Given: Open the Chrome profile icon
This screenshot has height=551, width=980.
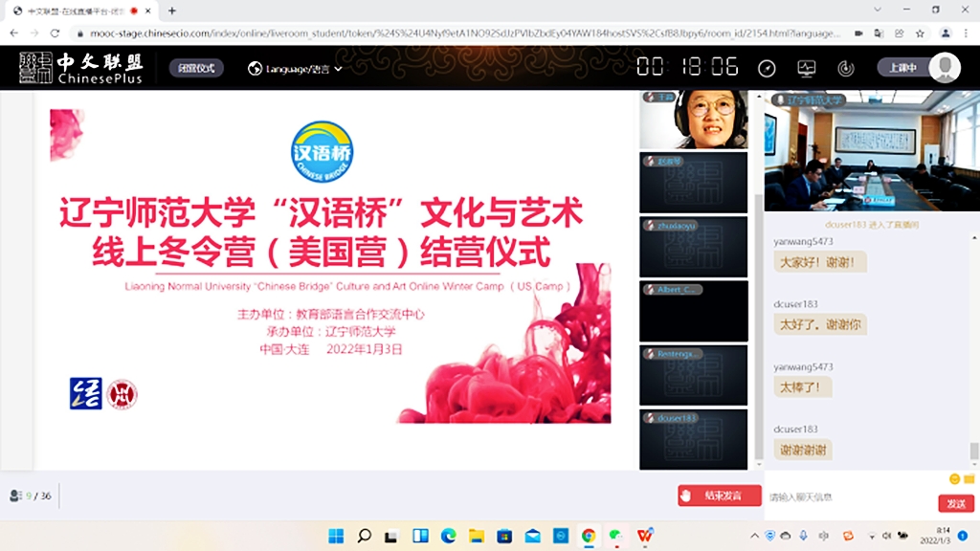Looking at the screenshot, I should (946, 33).
